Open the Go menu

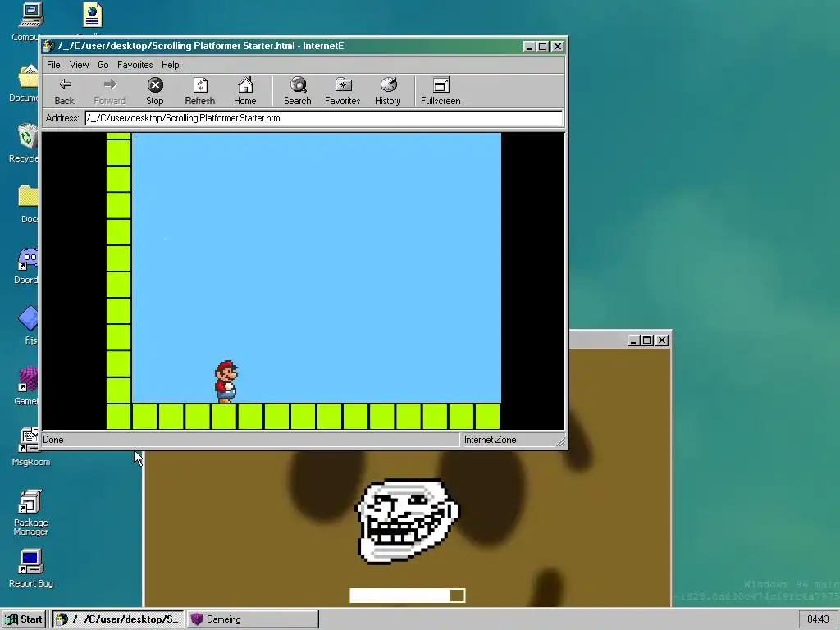[x=103, y=65]
